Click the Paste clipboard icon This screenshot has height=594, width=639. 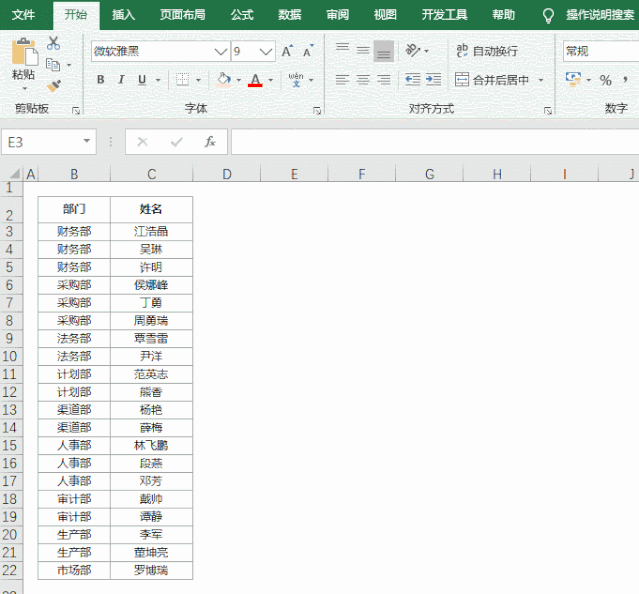click(24, 52)
